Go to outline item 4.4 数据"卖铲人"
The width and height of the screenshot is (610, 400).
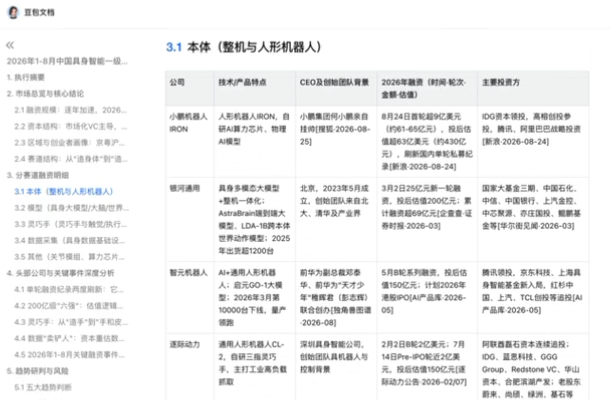pyautogui.click(x=70, y=339)
